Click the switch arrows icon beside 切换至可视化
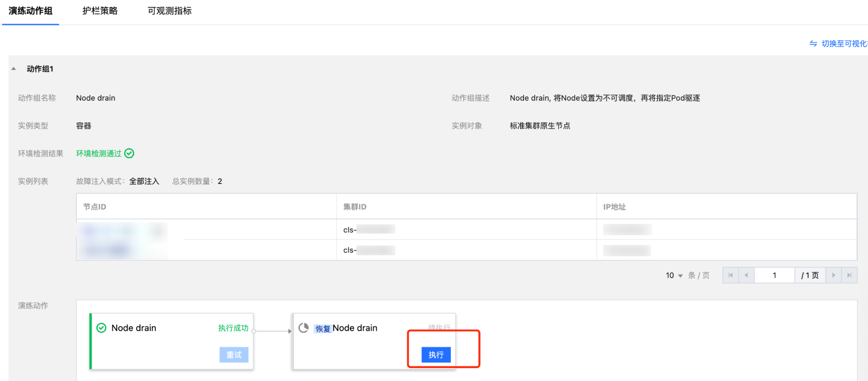Image resolution: width=868 pixels, height=381 pixels. (x=813, y=43)
